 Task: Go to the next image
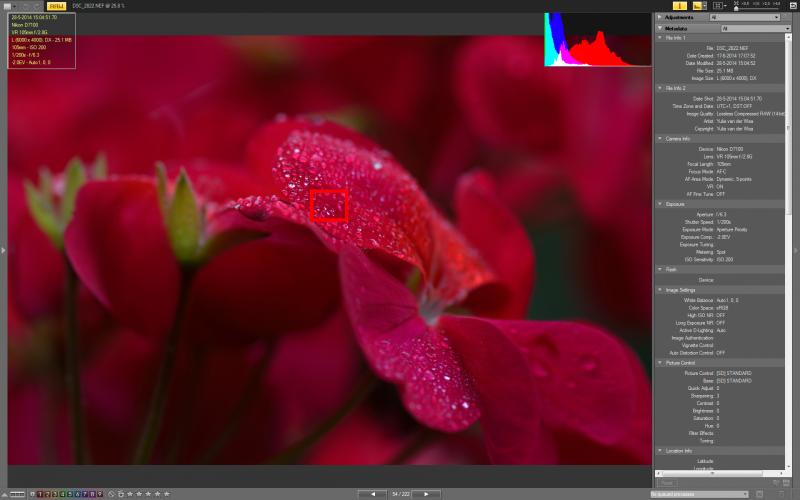tap(426, 494)
